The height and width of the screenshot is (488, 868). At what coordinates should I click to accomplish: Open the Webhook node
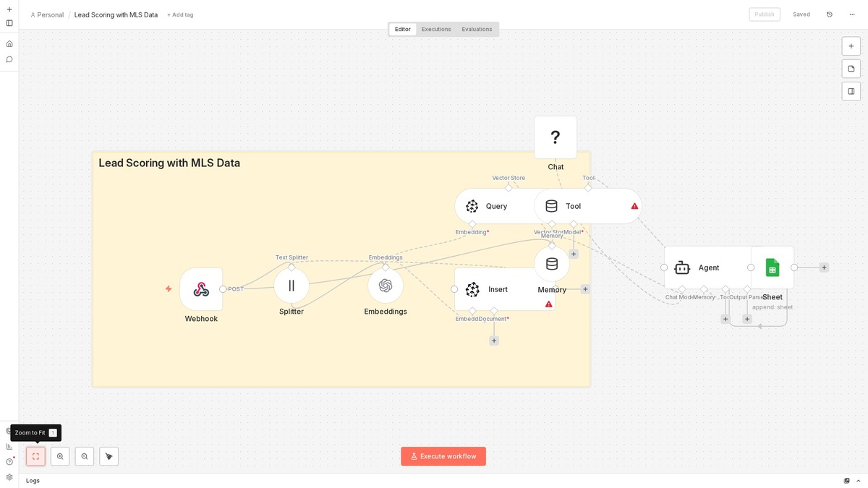[x=201, y=289]
